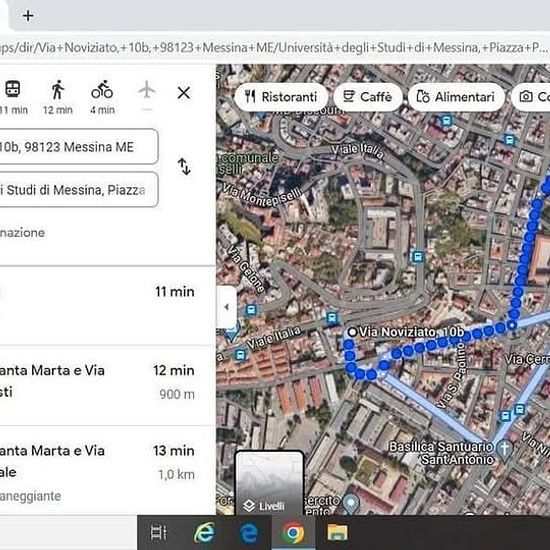Click the browser address bar URL
The width and height of the screenshot is (550, 550).
(x=274, y=47)
